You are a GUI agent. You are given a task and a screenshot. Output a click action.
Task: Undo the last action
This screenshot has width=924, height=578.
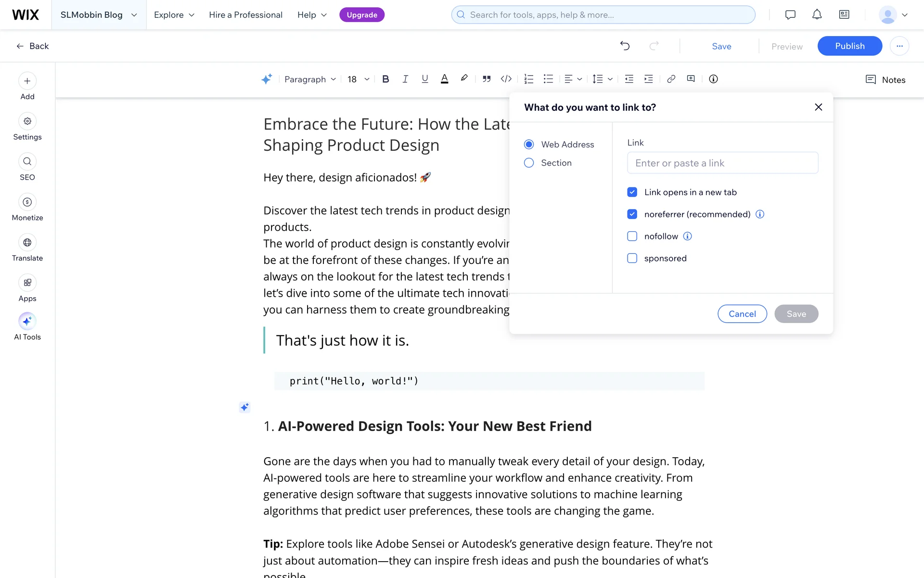625,46
